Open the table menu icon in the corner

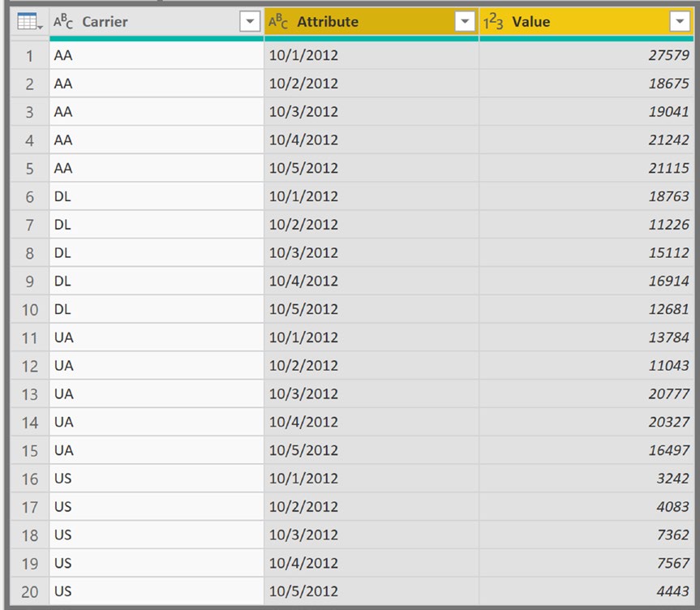pyautogui.click(x=29, y=21)
